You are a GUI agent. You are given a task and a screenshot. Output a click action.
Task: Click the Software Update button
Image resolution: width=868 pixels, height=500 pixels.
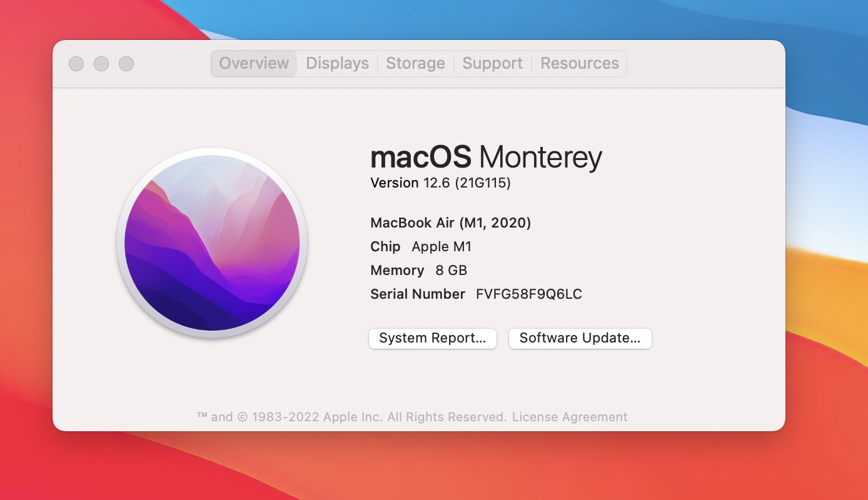click(x=580, y=338)
